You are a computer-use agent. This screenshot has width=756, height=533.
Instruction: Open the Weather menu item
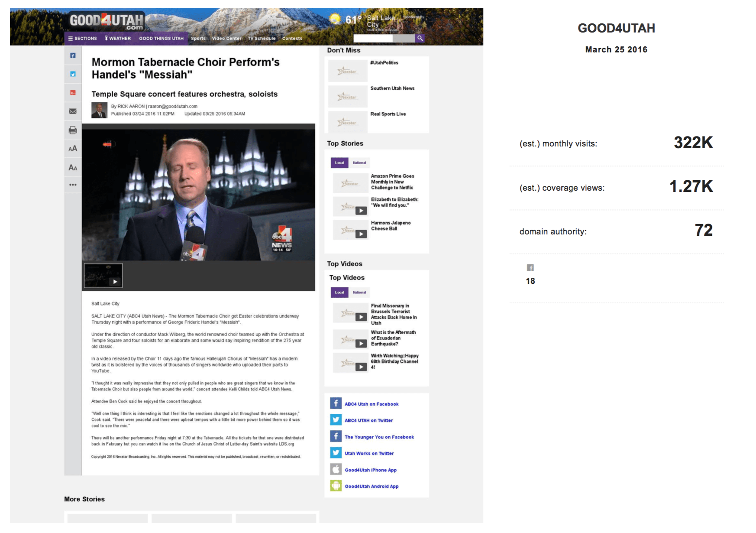[118, 39]
